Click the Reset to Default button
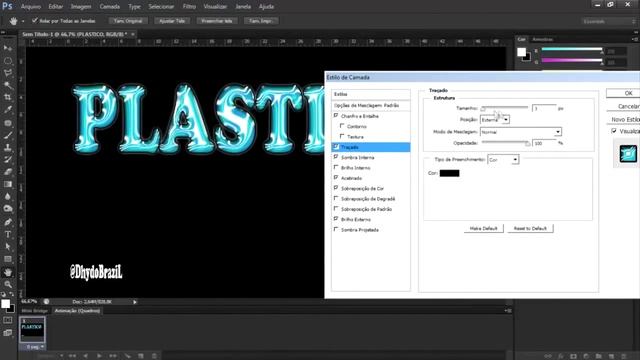Image resolution: width=640 pixels, height=360 pixels. [x=530, y=229]
